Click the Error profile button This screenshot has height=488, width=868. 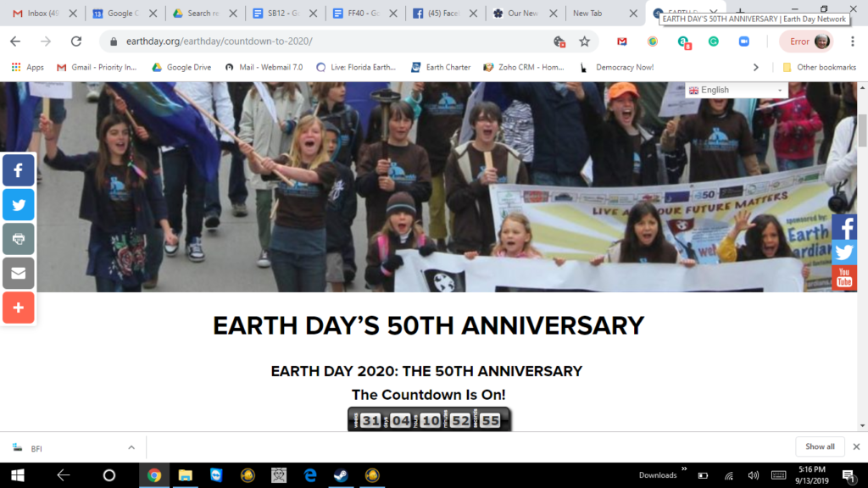806,42
